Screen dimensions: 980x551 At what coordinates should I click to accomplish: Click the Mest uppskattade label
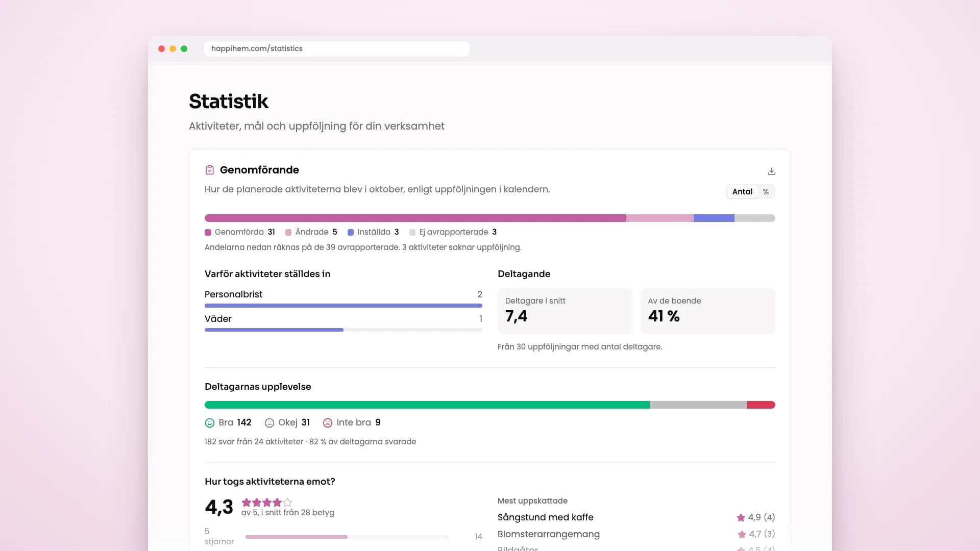tap(532, 501)
